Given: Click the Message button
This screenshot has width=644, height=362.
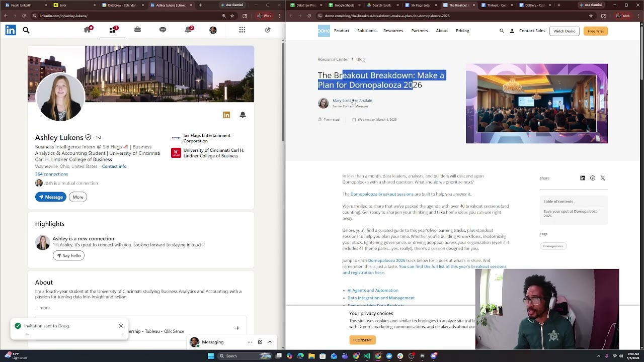Looking at the screenshot, I should (50, 197).
